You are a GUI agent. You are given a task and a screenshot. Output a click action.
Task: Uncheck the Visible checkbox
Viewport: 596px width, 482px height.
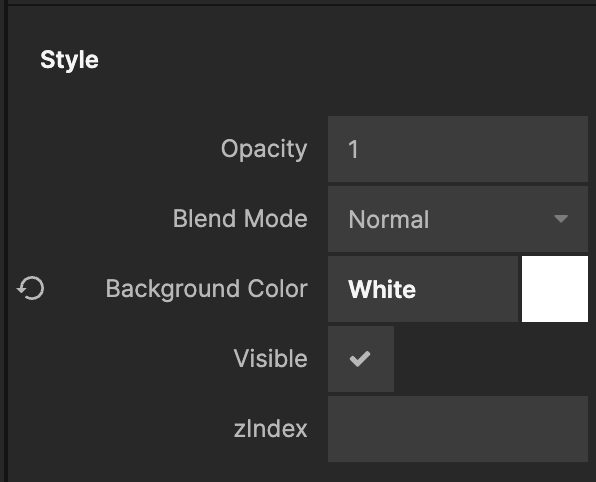361,359
